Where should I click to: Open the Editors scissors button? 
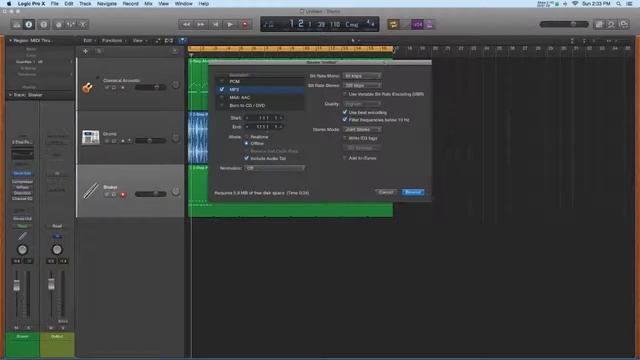point(83,24)
